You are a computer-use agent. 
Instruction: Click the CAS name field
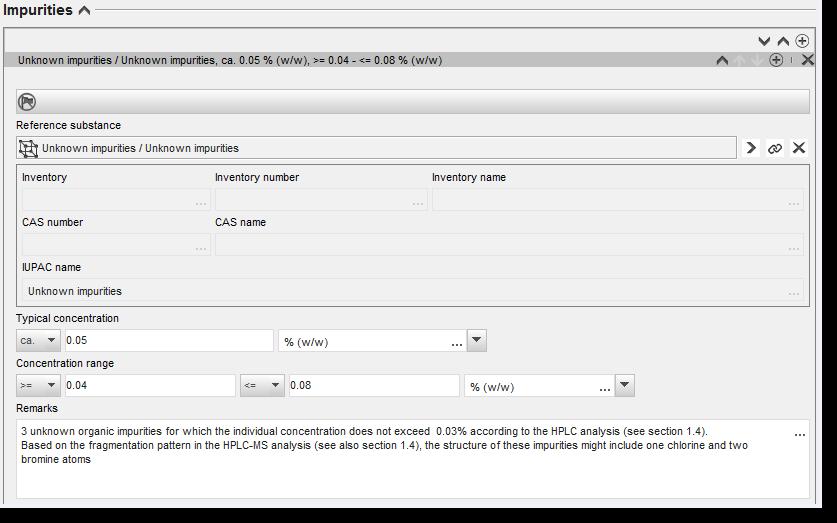pyautogui.click(x=509, y=244)
